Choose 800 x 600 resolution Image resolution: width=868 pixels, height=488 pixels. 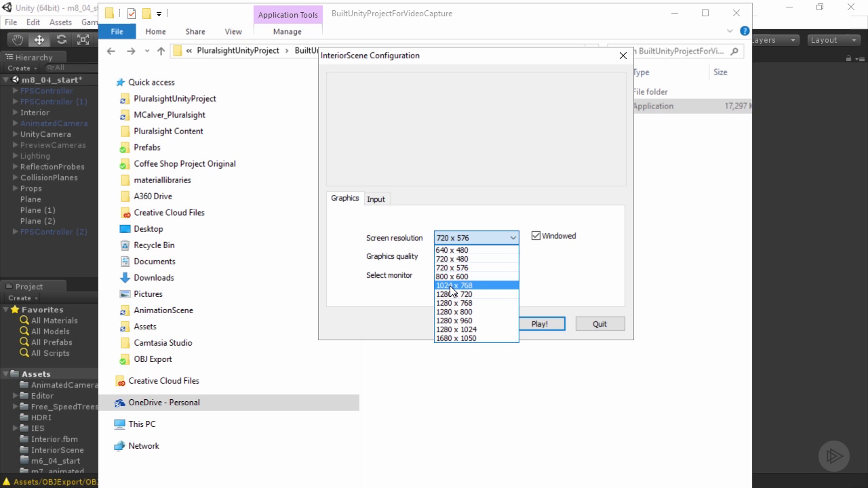[476, 277]
